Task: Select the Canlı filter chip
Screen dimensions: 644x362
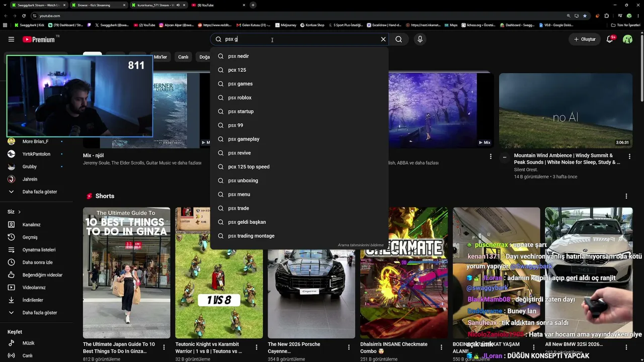Action: click(183, 57)
